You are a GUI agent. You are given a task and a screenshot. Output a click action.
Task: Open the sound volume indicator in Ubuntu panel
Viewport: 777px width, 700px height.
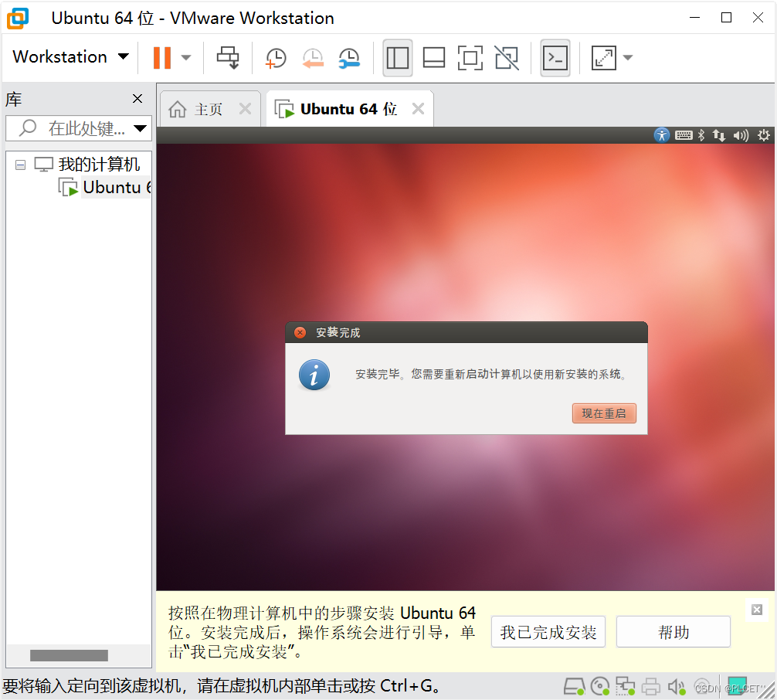(741, 135)
